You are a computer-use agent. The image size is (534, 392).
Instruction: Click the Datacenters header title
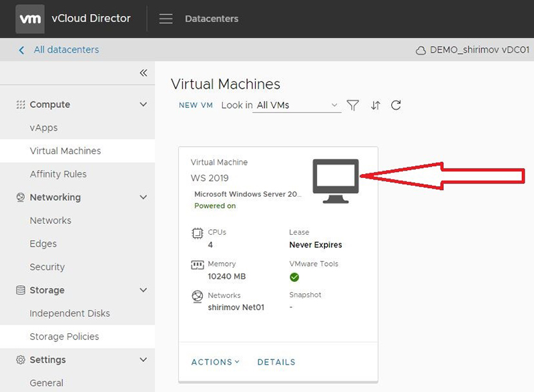(x=212, y=19)
